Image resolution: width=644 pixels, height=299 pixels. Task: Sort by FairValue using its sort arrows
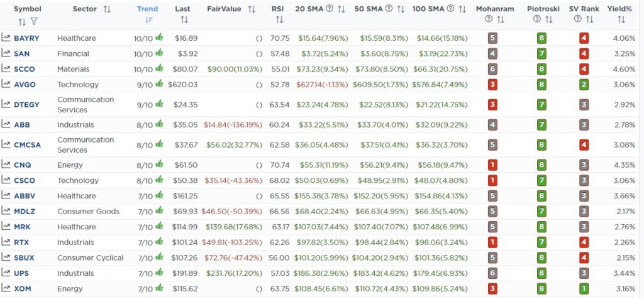click(252, 9)
